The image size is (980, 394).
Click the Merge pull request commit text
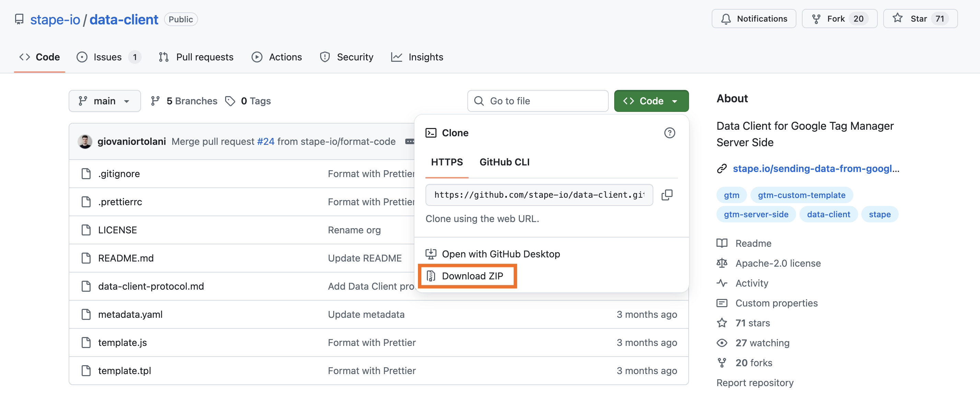[213, 141]
